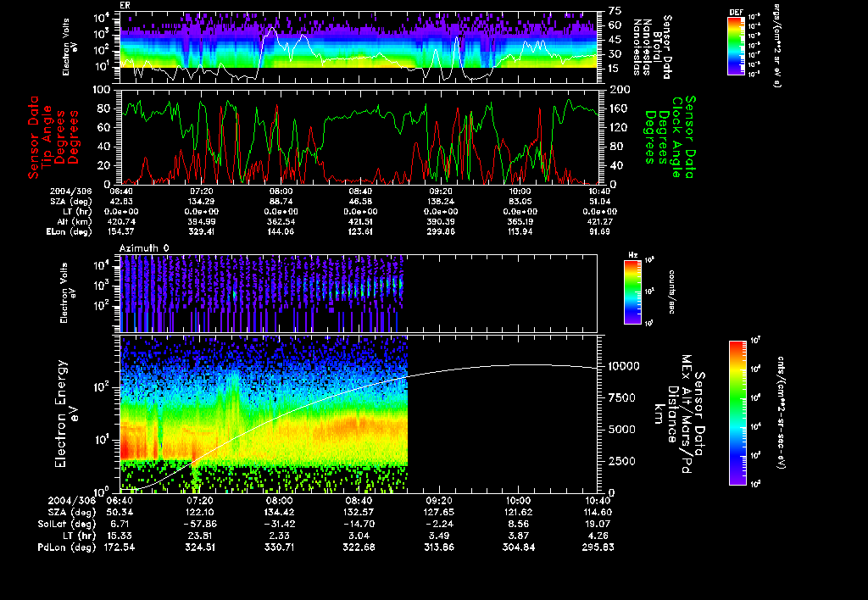Screen dimensions: 868x600
Task: Click the tip and clock angle plot
Action: 359,136
